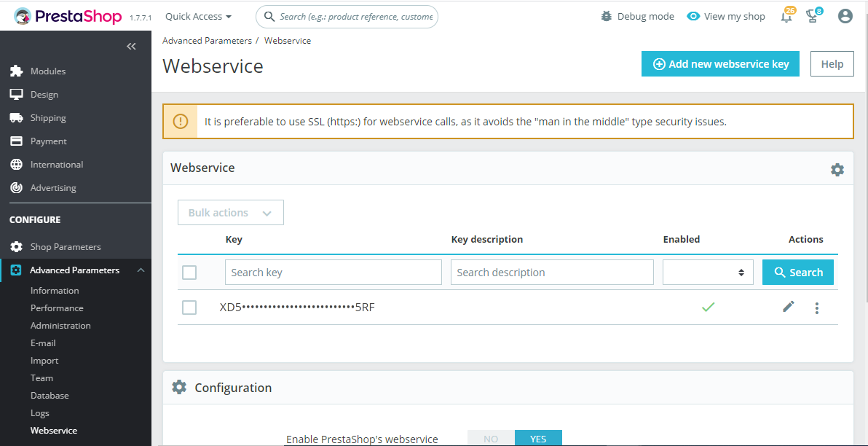The width and height of the screenshot is (868, 446).
Task: Click the View my shop eye icon
Action: (693, 16)
